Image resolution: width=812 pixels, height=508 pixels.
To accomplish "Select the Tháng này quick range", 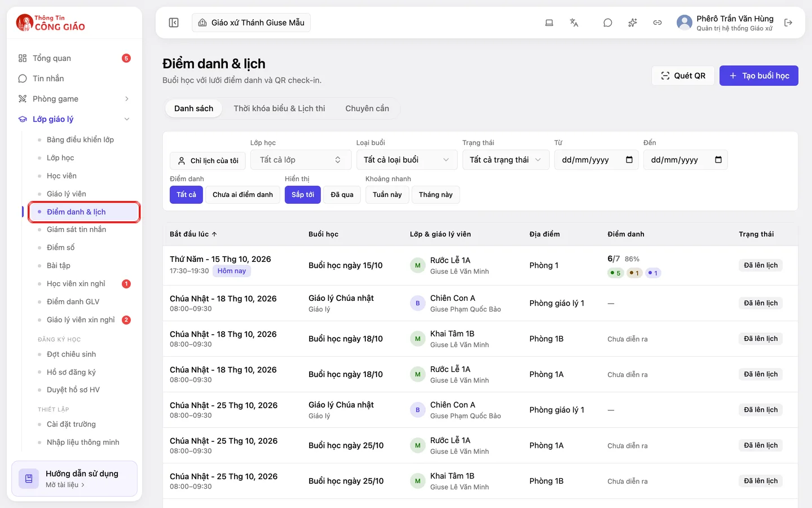I will point(436,195).
